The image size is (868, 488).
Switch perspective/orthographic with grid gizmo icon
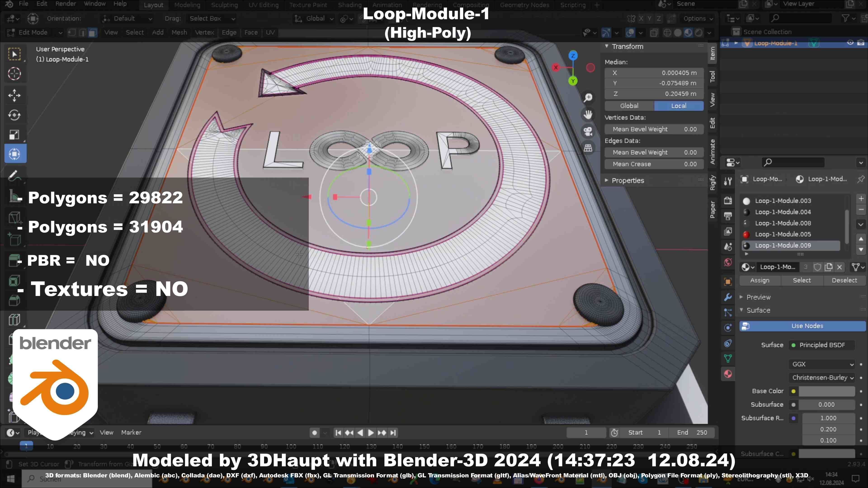coord(588,148)
